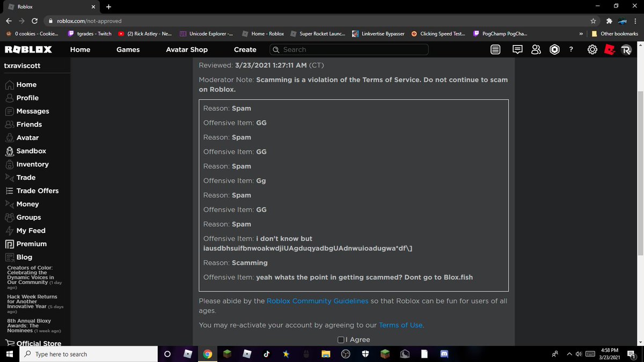Select the Roblox browser tab
The width and height of the screenshot is (644, 362).
pos(48,7)
